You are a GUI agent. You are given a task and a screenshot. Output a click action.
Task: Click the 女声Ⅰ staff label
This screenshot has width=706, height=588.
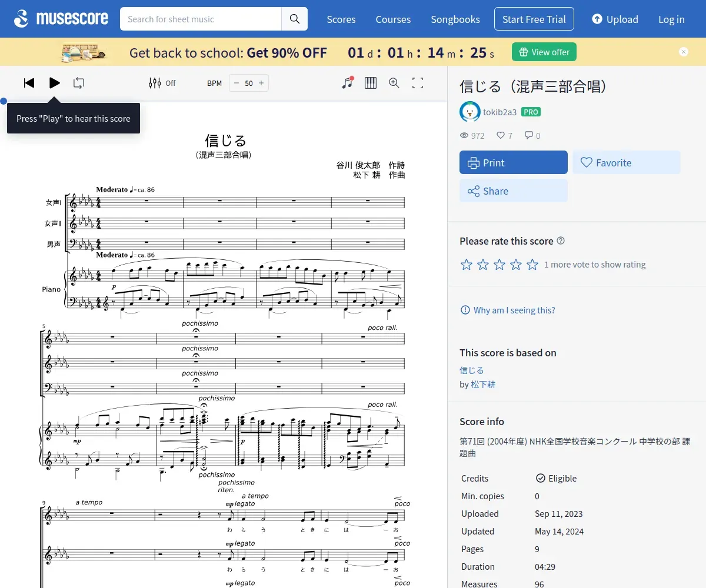tap(53, 203)
